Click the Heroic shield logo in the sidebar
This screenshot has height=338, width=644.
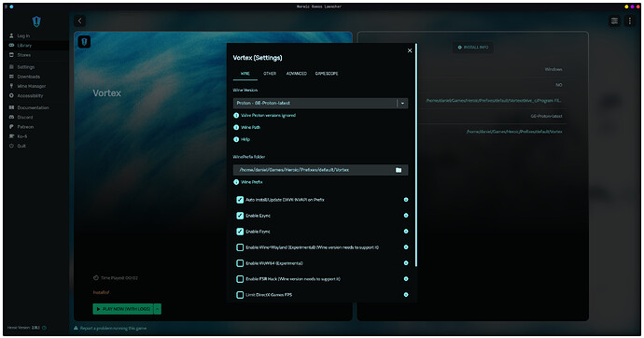click(36, 21)
